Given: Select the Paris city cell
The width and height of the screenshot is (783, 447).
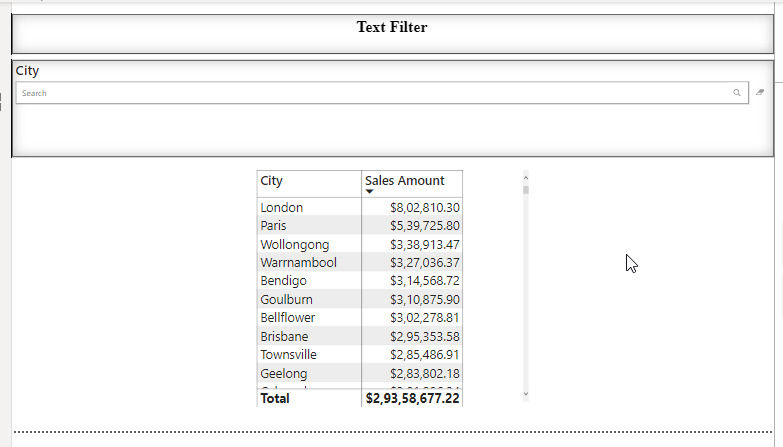Looking at the screenshot, I should point(275,226).
